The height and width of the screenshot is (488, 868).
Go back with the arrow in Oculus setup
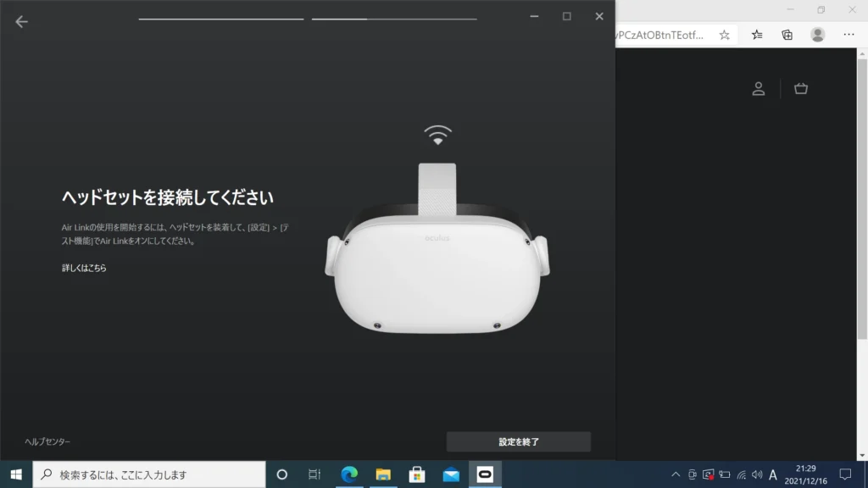pyautogui.click(x=21, y=21)
